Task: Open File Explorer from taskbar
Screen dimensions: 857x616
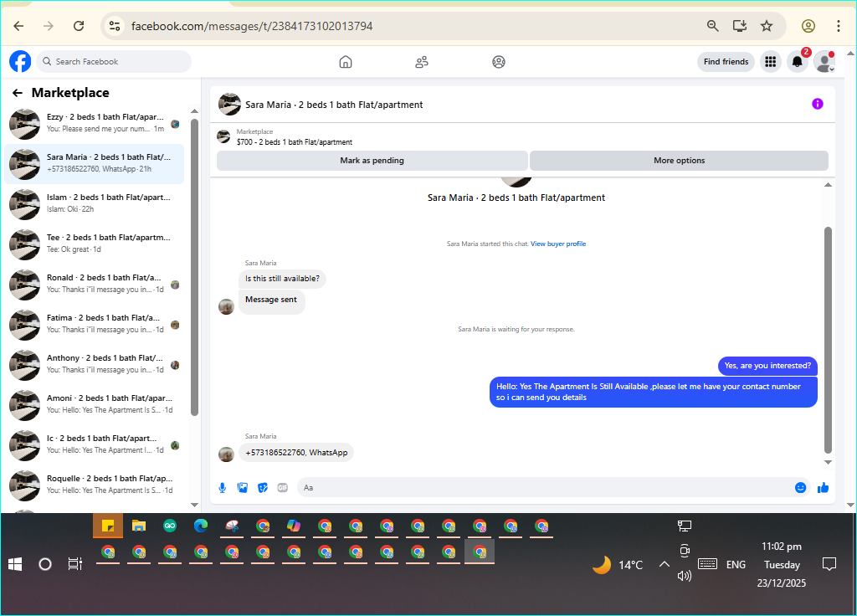Action: click(x=139, y=526)
